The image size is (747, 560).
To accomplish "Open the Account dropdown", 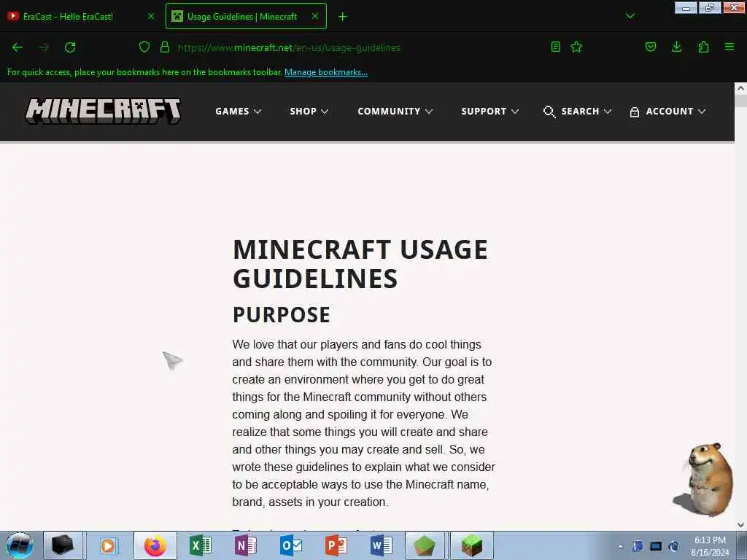I will 676,111.
